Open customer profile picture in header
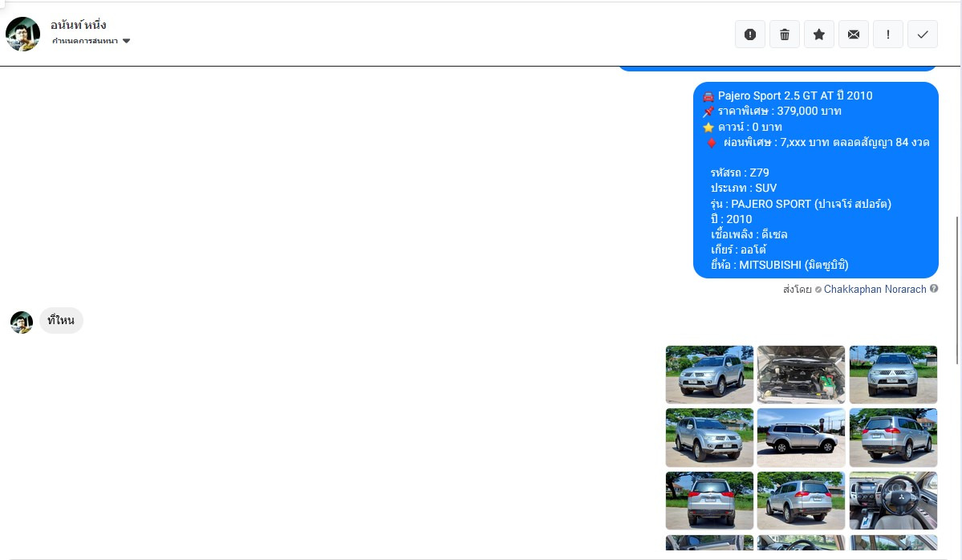Viewport: 962px width, 560px height. (x=22, y=34)
